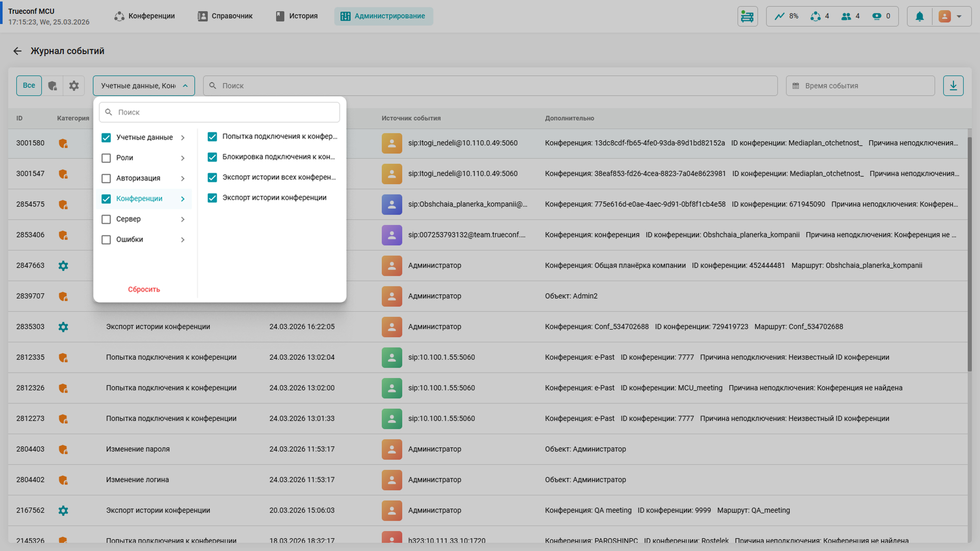The height and width of the screenshot is (551, 980).
Task: Click timestamp 24.03.2026 16:22:05
Action: coord(302,327)
